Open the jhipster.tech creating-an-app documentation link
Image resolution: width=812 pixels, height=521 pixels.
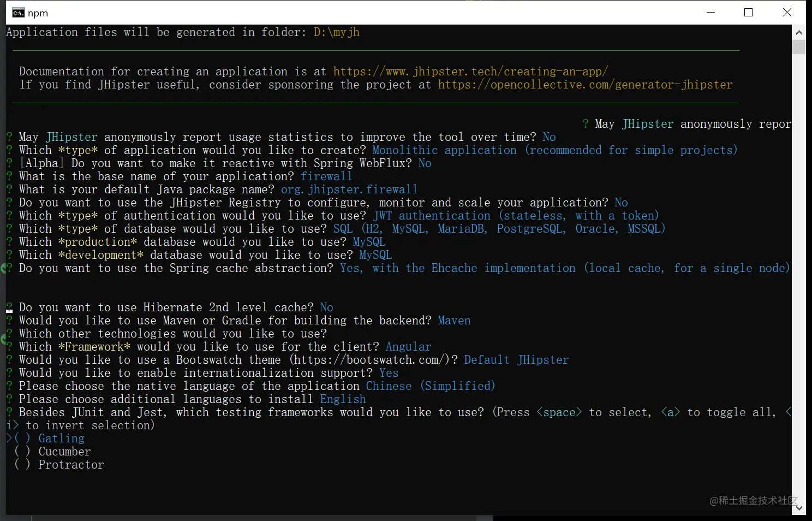coord(470,72)
